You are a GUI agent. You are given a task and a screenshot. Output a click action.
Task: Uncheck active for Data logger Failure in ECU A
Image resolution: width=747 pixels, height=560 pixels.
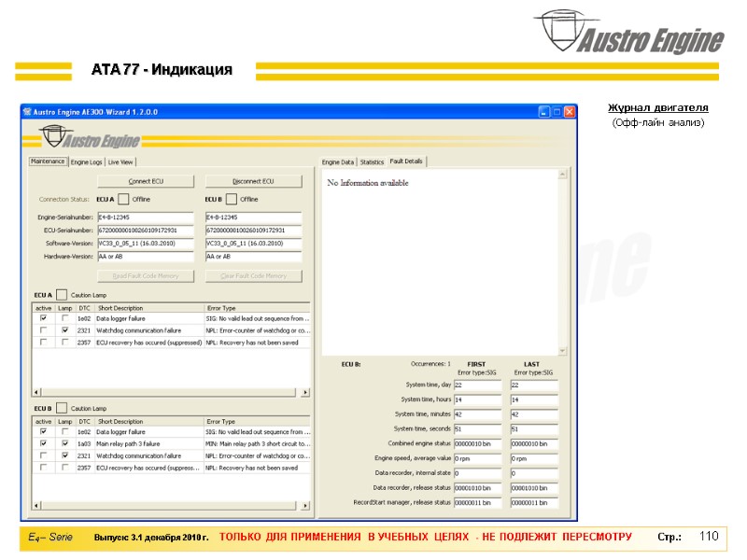click(42, 318)
